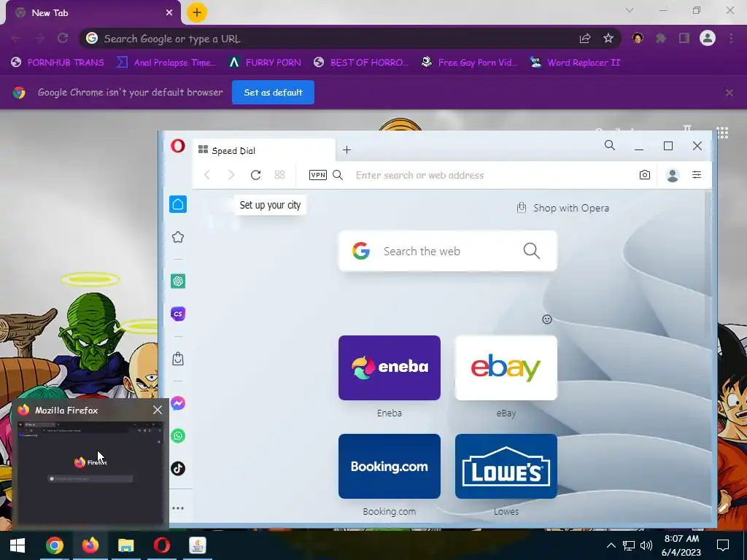
Task: Select the Speed Dial tab in Opera
Action: tap(263, 150)
